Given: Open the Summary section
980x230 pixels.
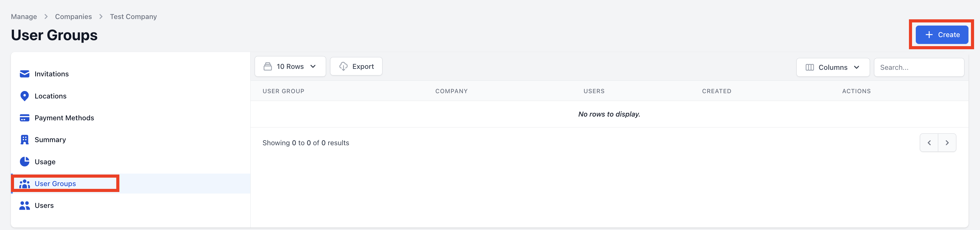Looking at the screenshot, I should [131, 140].
